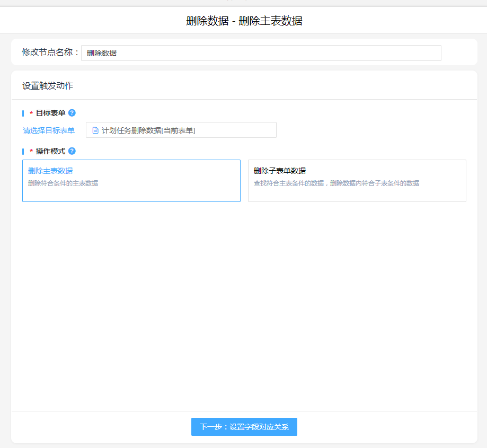Viewport: 487px width, 448px height.
Task: Click the black 删除子表单数据 card title
Action: click(280, 171)
